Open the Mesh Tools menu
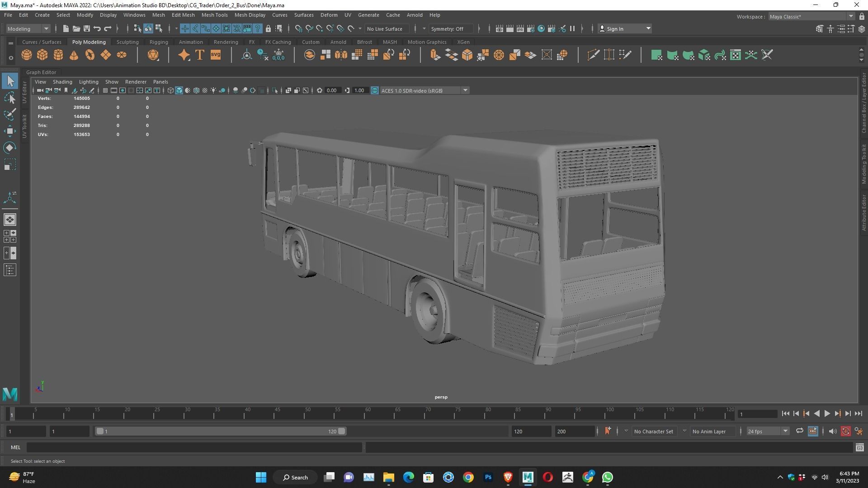Screen dimensions: 868x488 (x=214, y=15)
